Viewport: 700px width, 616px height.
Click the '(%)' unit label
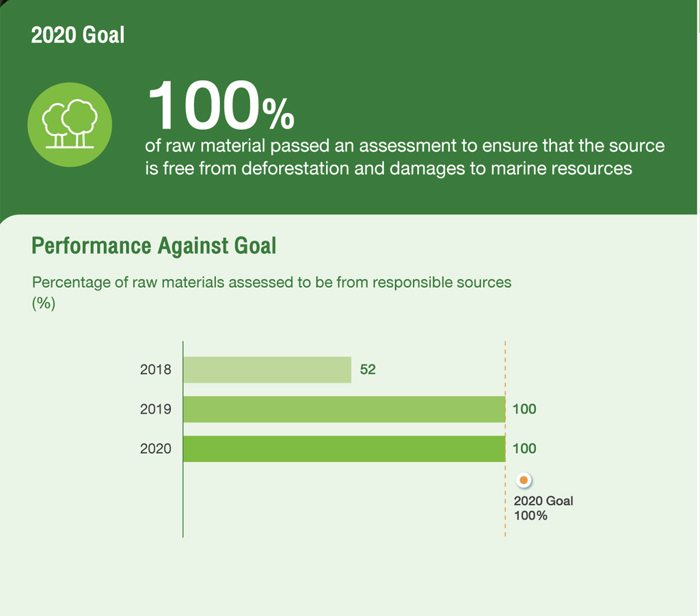pos(44,304)
